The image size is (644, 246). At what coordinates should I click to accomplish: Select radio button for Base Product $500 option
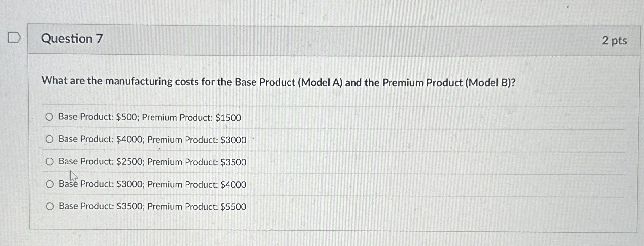50,117
